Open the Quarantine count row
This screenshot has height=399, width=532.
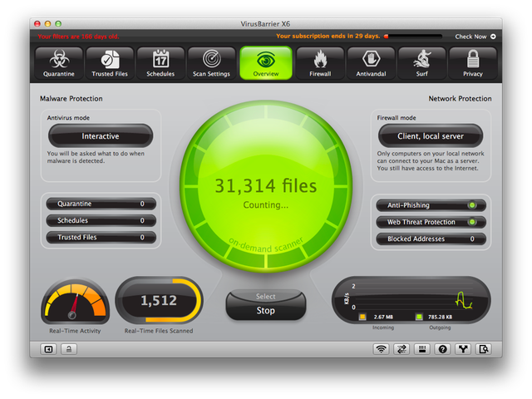point(101,204)
